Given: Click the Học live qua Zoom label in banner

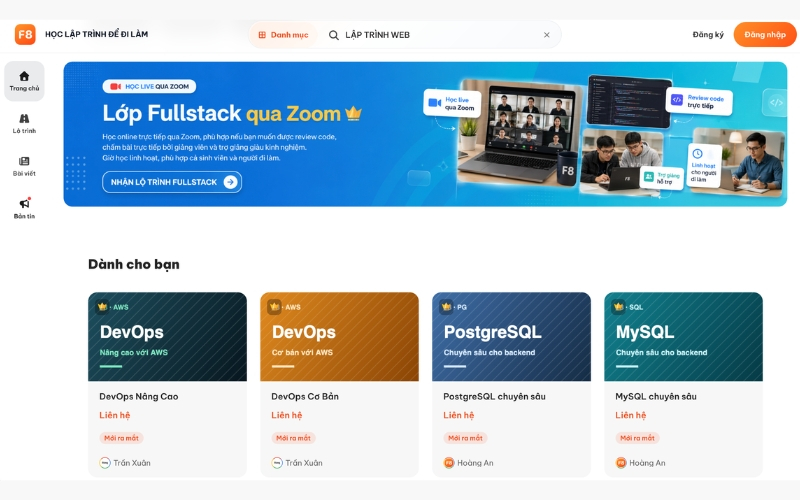Looking at the screenshot, I should pyautogui.click(x=453, y=104).
